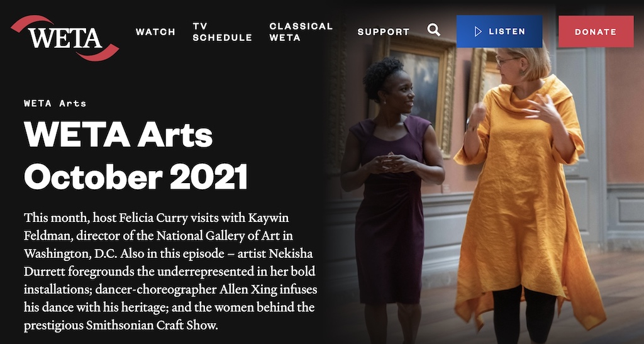Open the Support menu item
This screenshot has height=344, width=644.
384,32
